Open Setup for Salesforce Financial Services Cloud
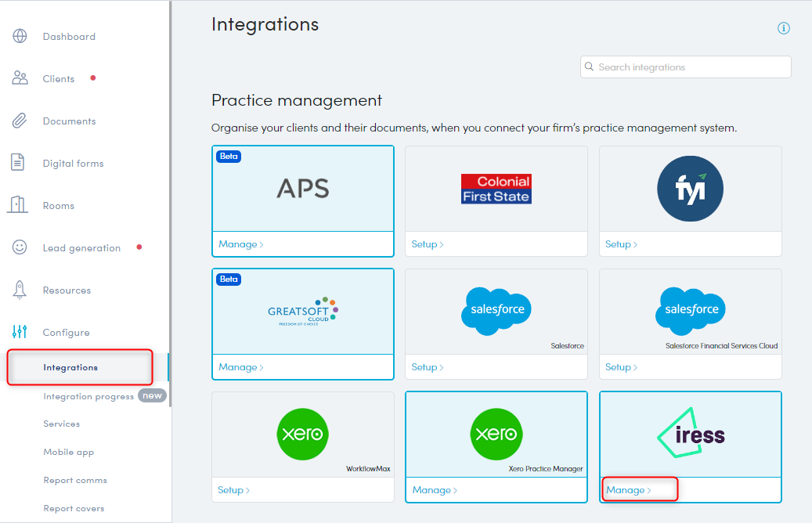The width and height of the screenshot is (812, 523). (621, 366)
